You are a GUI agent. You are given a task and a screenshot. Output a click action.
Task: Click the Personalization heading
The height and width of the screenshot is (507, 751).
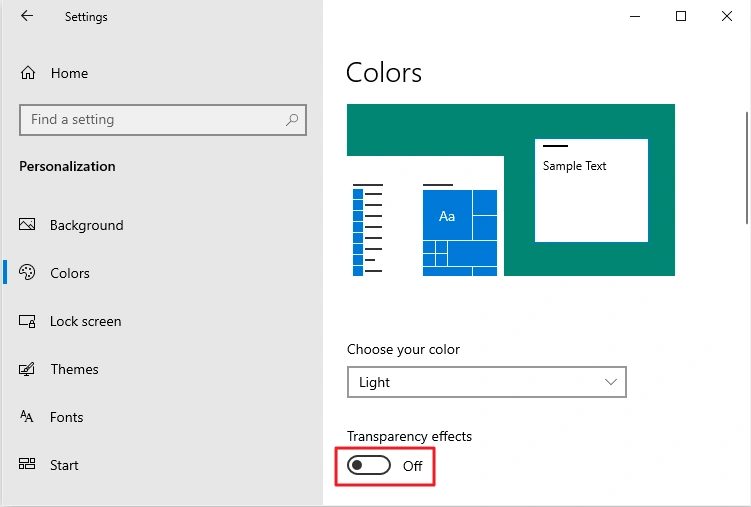(67, 166)
